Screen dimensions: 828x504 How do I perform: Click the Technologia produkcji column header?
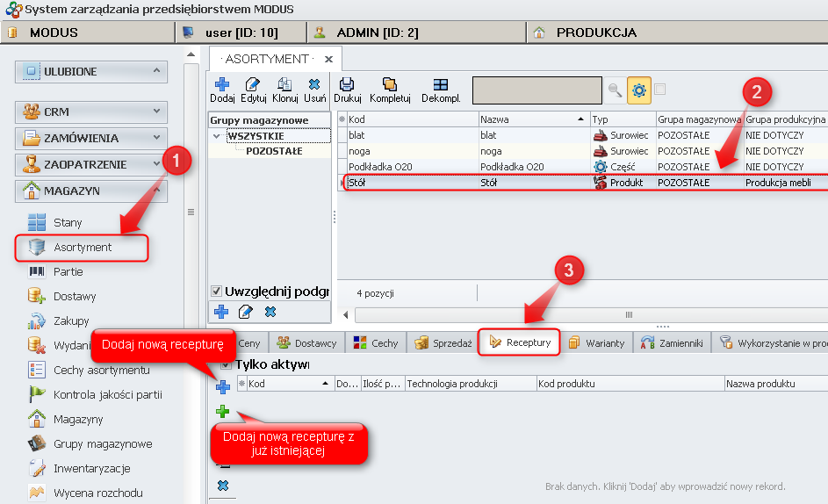471,384
